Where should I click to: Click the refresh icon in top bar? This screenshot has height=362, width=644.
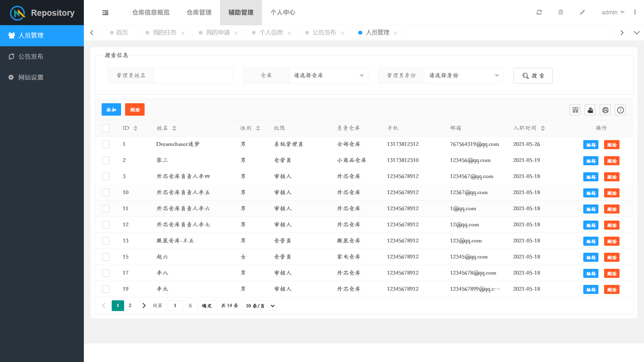539,12
